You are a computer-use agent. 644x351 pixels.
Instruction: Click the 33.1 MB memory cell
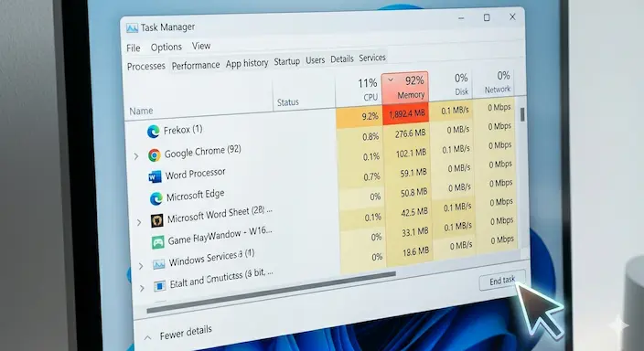(x=414, y=232)
